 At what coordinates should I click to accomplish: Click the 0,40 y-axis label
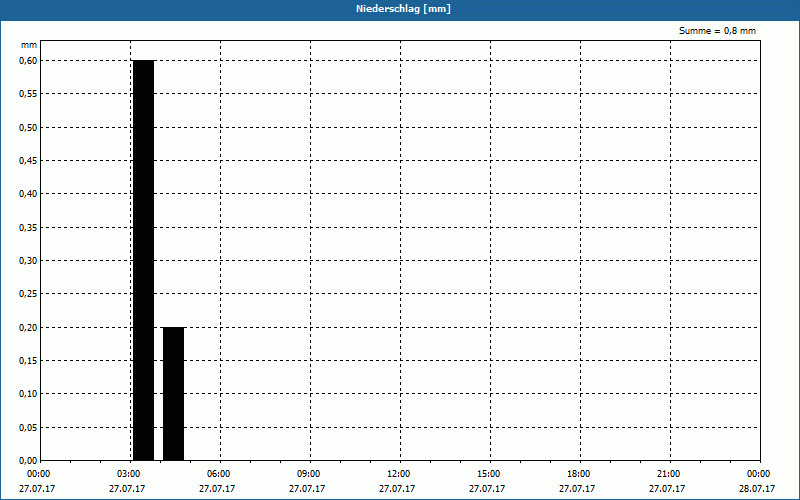coord(28,193)
